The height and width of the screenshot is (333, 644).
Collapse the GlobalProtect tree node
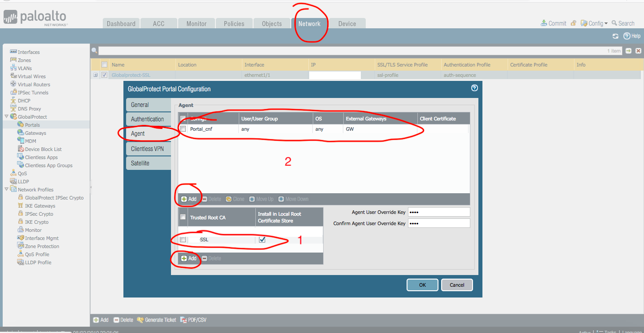click(x=6, y=117)
